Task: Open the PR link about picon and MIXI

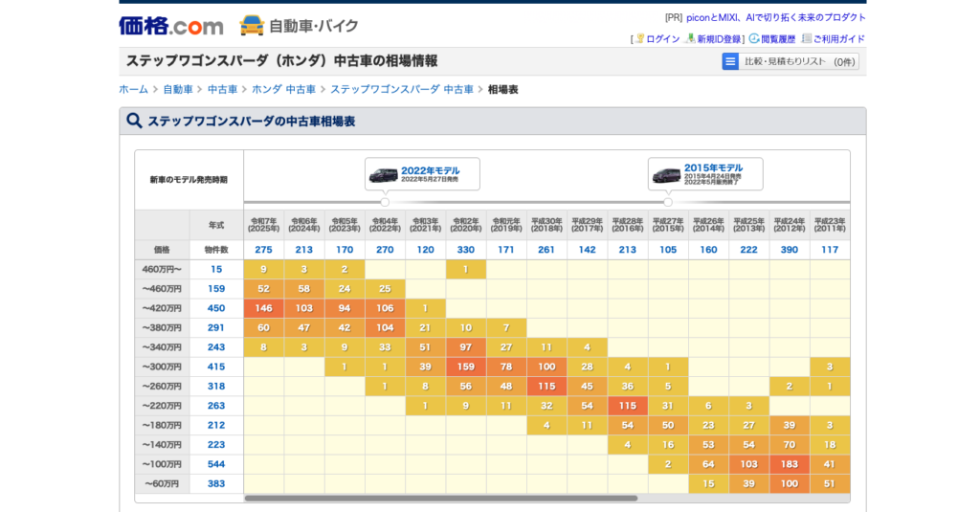Action: pyautogui.click(x=775, y=17)
